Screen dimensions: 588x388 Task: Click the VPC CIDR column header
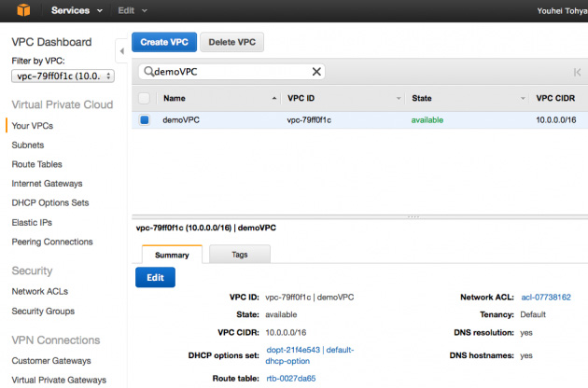[x=555, y=98]
